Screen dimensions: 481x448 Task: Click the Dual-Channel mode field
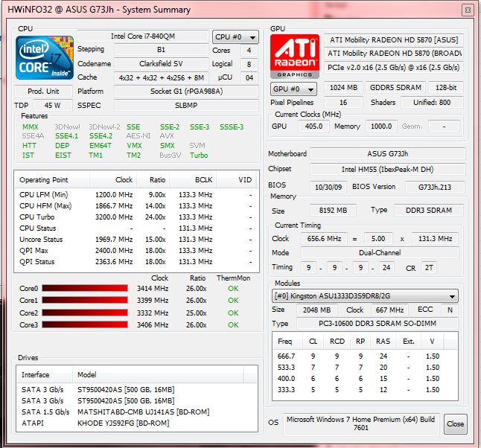click(380, 253)
